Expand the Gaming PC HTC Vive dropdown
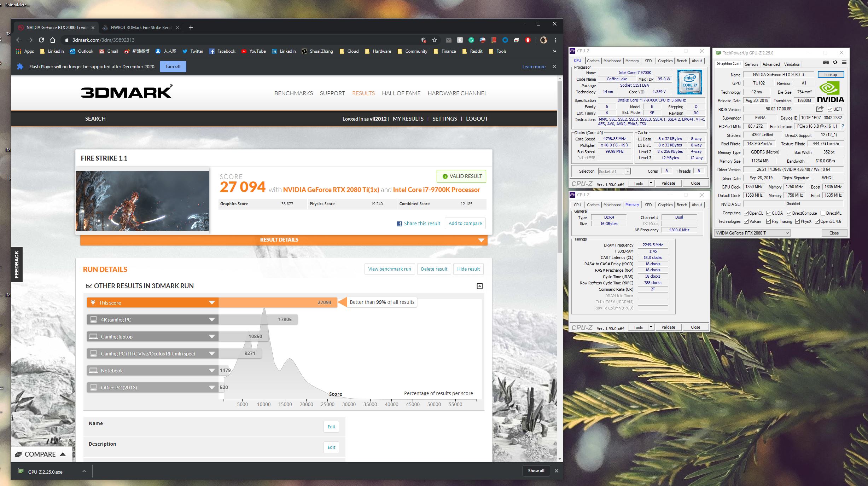Screen dimensions: 868x486 (x=212, y=354)
